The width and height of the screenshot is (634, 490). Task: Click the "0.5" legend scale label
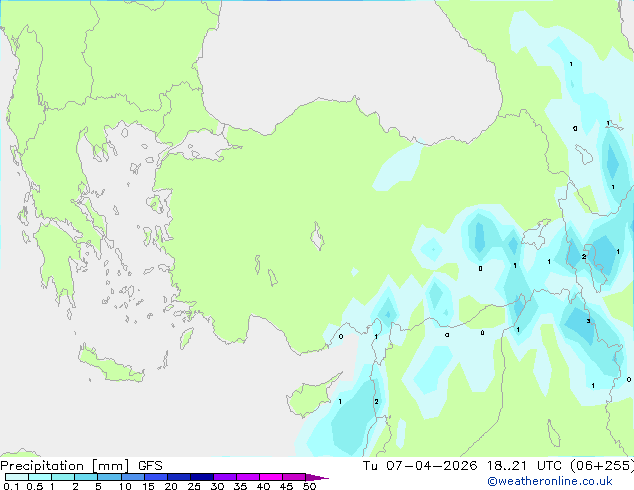tap(34, 486)
